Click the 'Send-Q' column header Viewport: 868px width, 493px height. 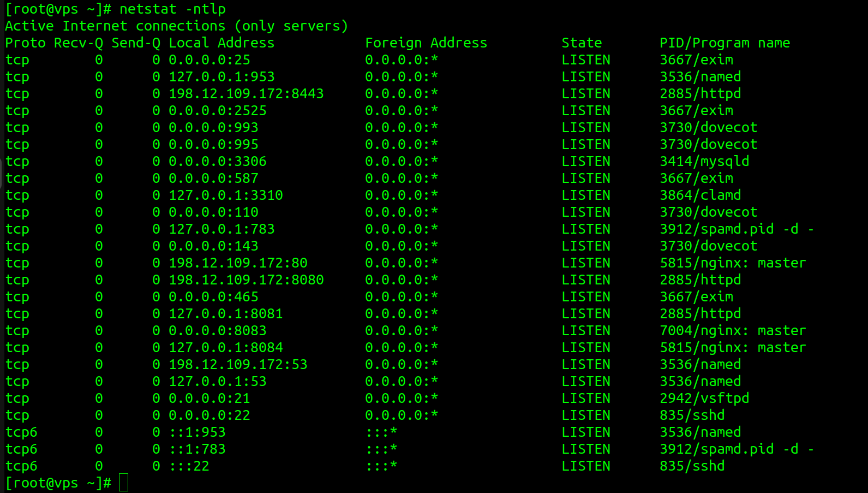point(136,43)
